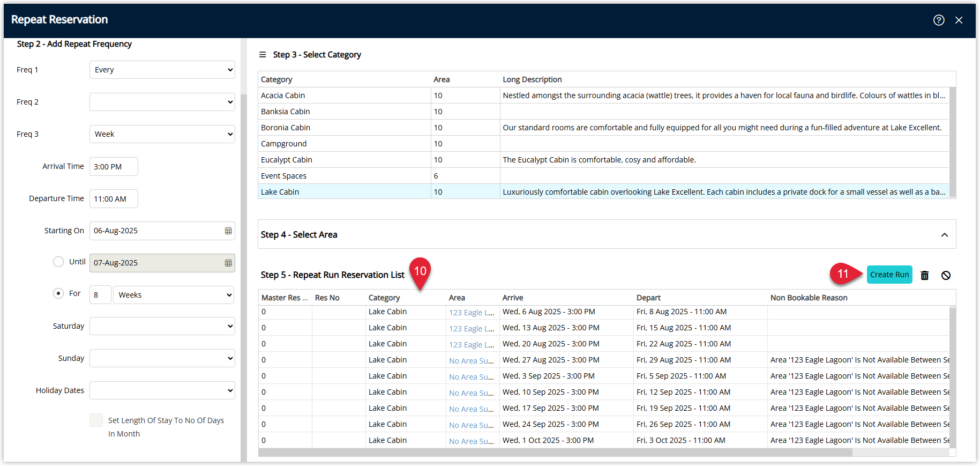
Task: Click the cancel circle-slash icon
Action: point(946,275)
